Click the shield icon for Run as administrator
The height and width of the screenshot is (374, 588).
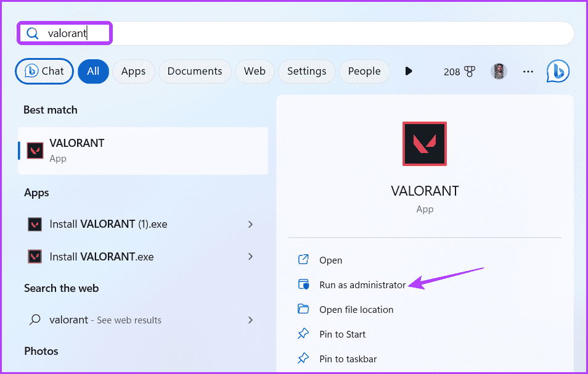pyautogui.click(x=303, y=285)
